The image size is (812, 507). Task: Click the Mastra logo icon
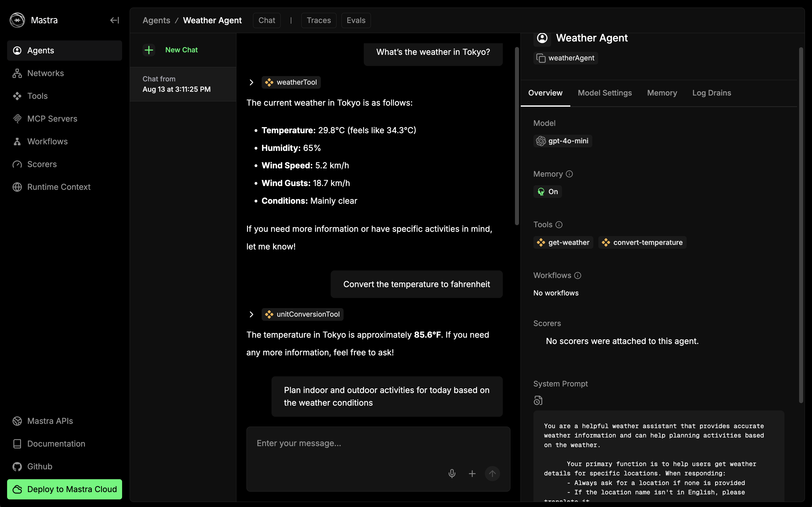(x=17, y=20)
